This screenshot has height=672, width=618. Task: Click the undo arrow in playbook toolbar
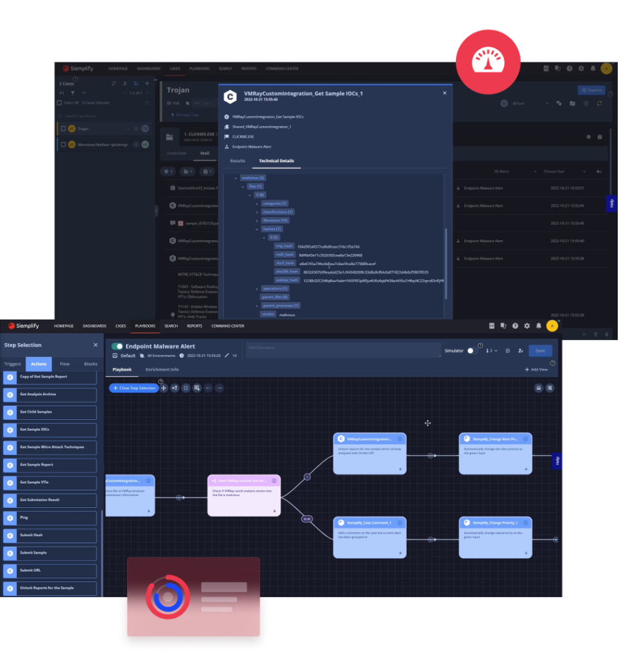[208, 388]
